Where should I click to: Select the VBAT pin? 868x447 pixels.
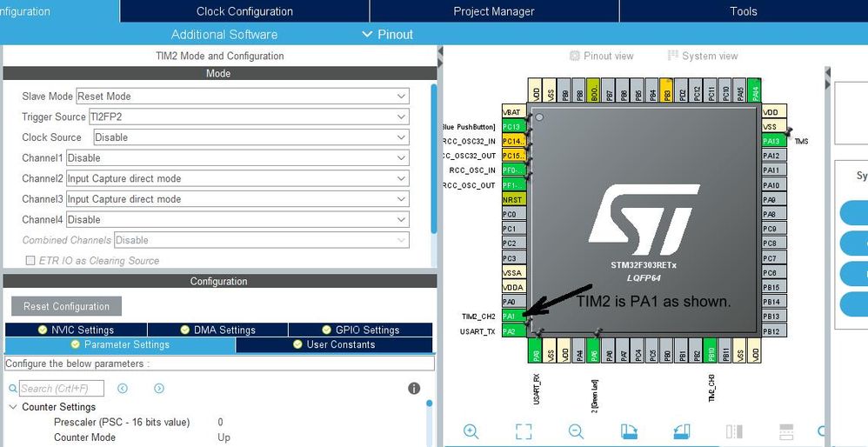(514, 111)
